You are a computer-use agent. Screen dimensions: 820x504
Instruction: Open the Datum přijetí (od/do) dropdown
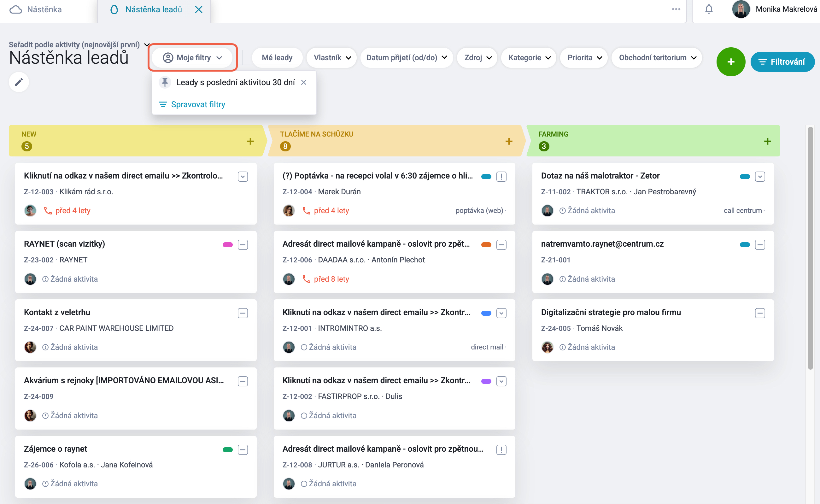(x=407, y=58)
